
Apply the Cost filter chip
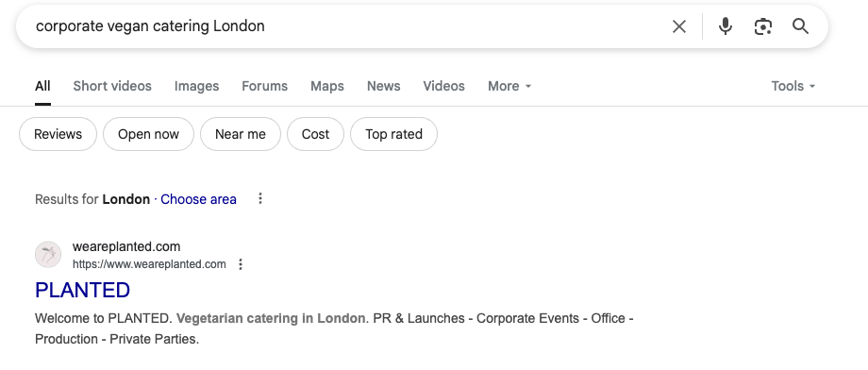pos(315,134)
